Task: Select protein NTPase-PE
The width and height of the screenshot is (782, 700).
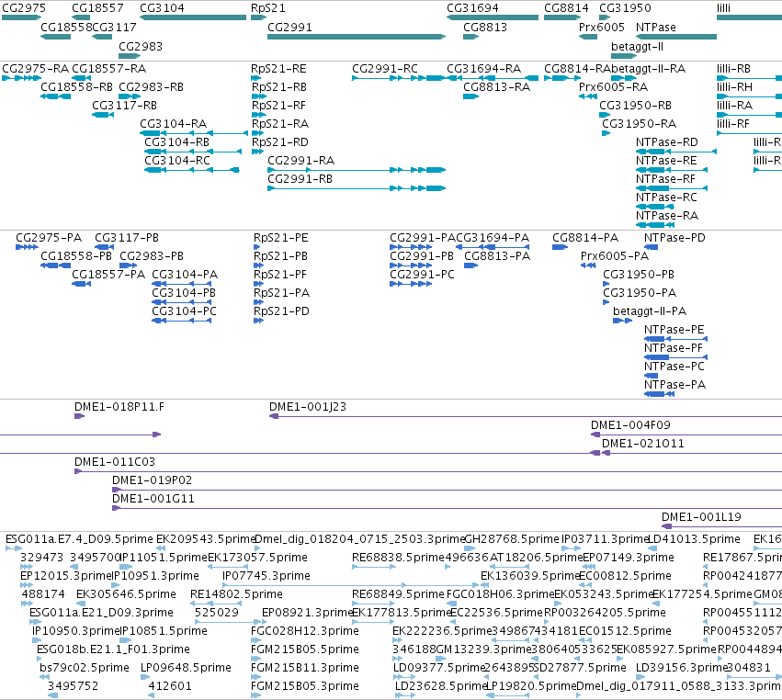Action: pyautogui.click(x=676, y=339)
